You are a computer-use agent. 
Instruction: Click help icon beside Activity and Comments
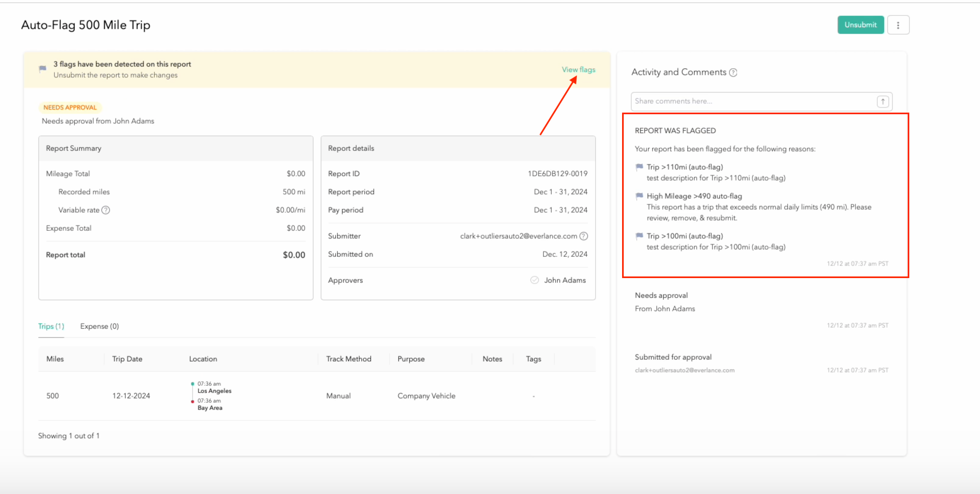click(x=733, y=73)
